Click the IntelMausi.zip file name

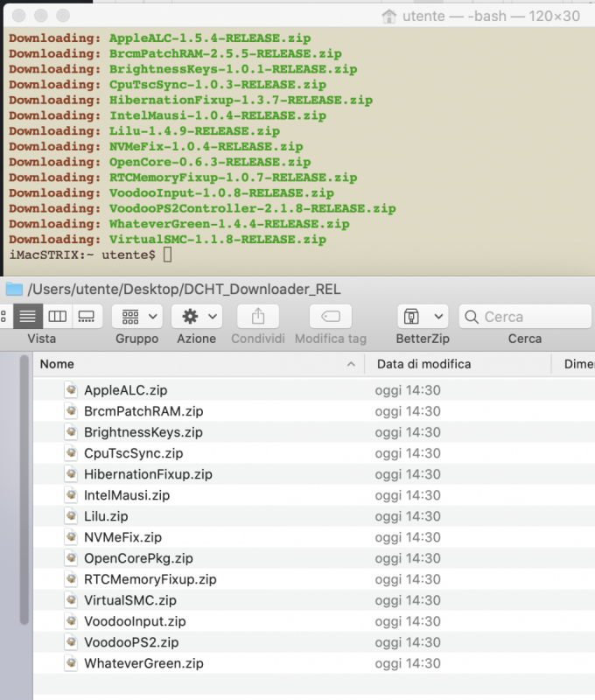click(x=127, y=495)
